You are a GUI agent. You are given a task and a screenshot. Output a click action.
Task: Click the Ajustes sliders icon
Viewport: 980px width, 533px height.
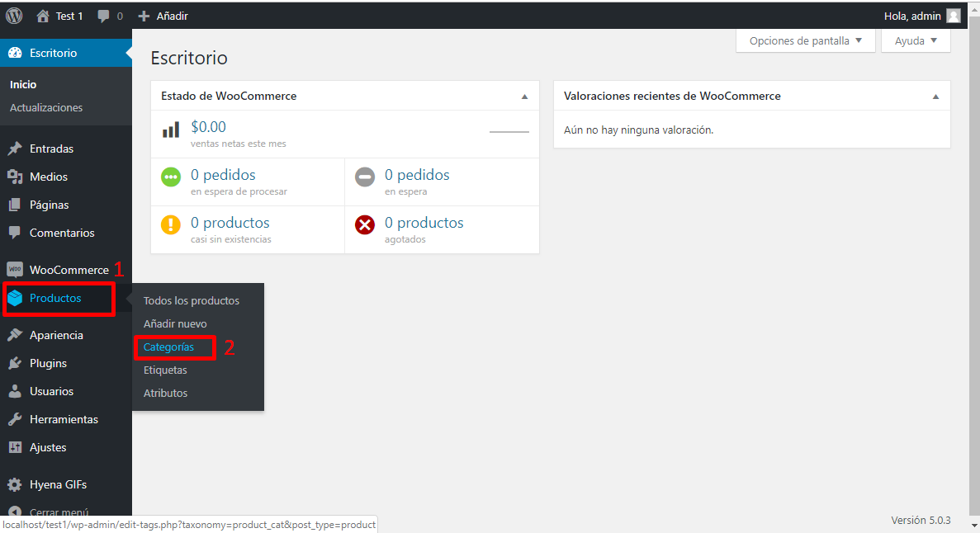(15, 447)
